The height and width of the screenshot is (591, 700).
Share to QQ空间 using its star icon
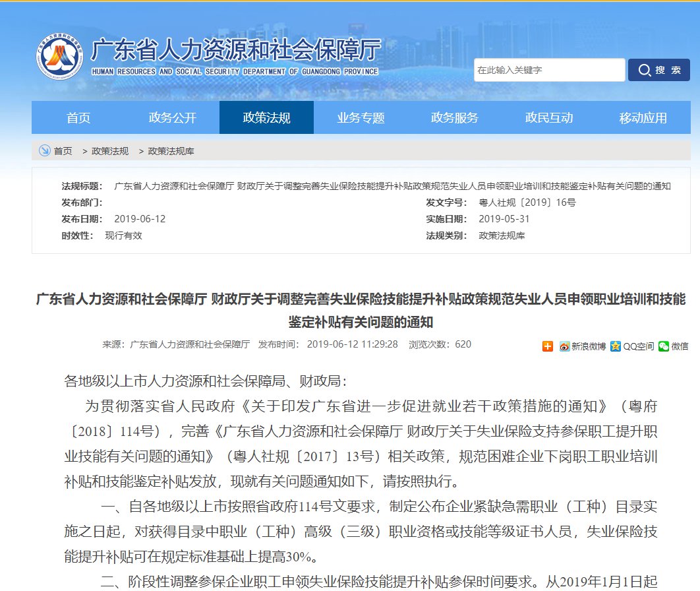point(616,346)
